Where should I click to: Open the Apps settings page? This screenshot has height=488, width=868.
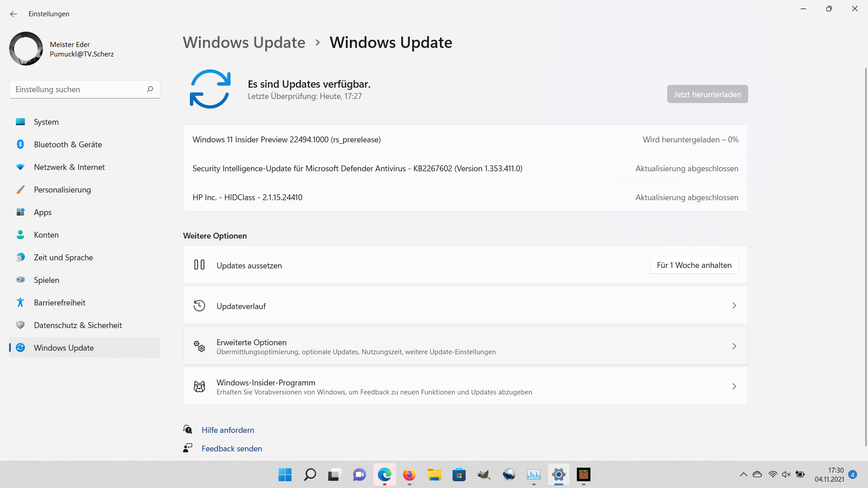click(42, 212)
